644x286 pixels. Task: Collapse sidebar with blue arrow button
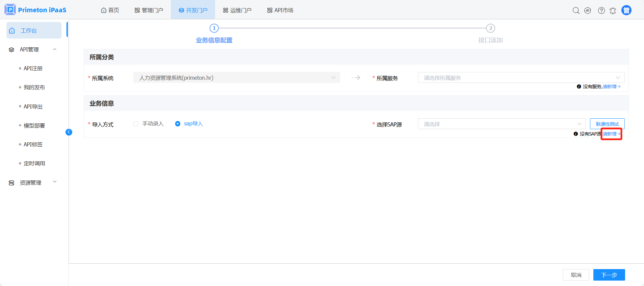click(69, 132)
